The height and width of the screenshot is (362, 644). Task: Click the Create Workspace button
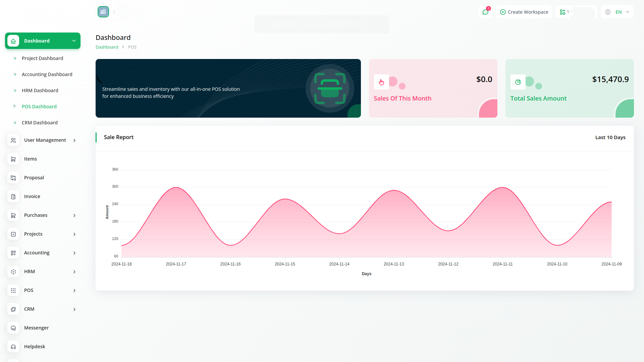(524, 12)
